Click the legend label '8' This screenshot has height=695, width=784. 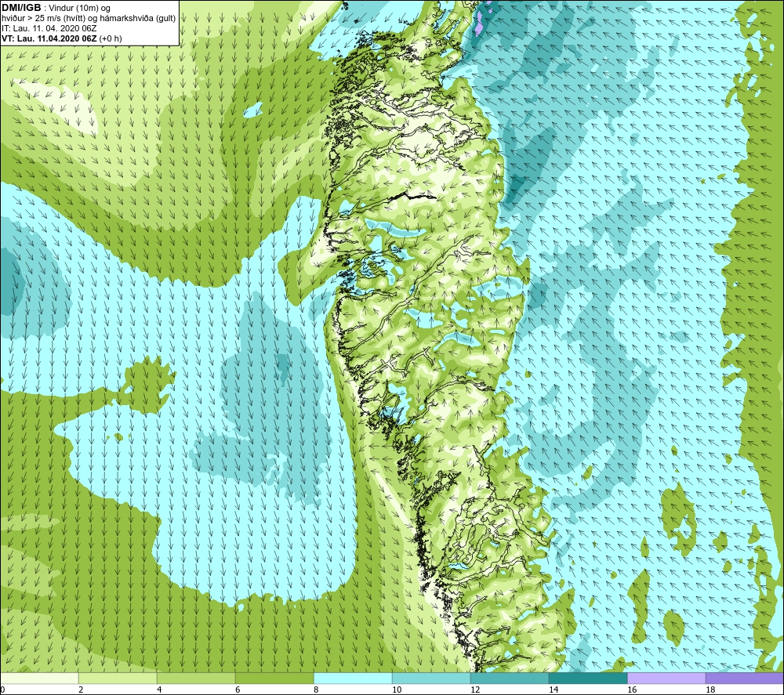coord(317,690)
